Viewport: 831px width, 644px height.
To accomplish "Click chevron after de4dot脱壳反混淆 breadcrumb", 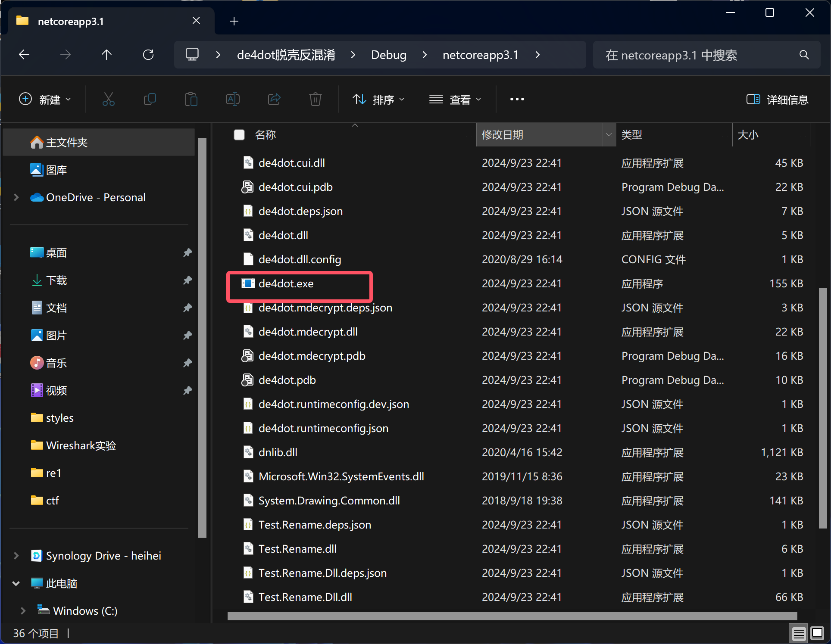I will tap(353, 55).
